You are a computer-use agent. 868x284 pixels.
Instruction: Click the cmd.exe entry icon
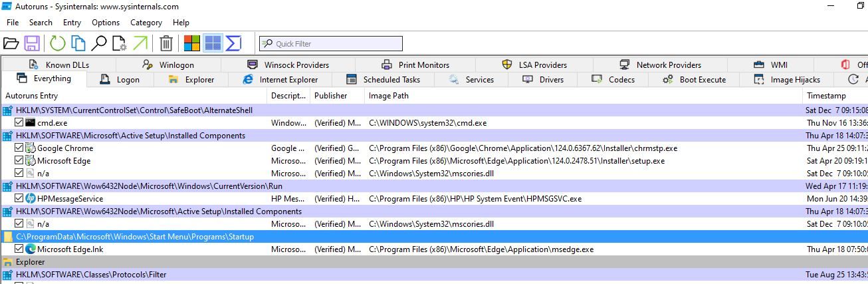coord(30,122)
